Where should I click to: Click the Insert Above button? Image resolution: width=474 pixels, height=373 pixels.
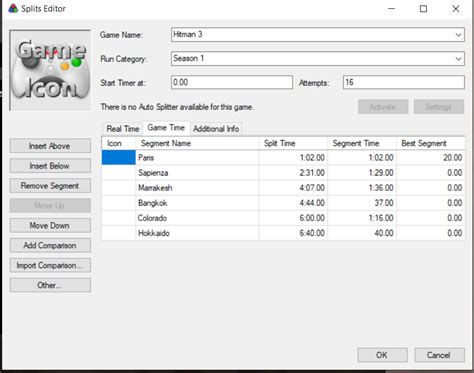50,146
